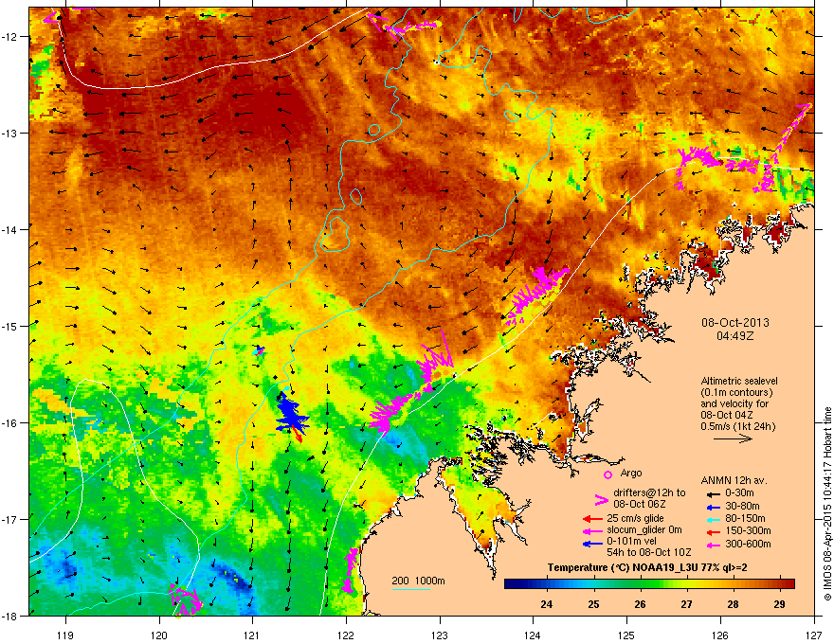The height and width of the screenshot is (644, 834).
Task: Click the '300-600m' depth legend label
Action: 748,544
